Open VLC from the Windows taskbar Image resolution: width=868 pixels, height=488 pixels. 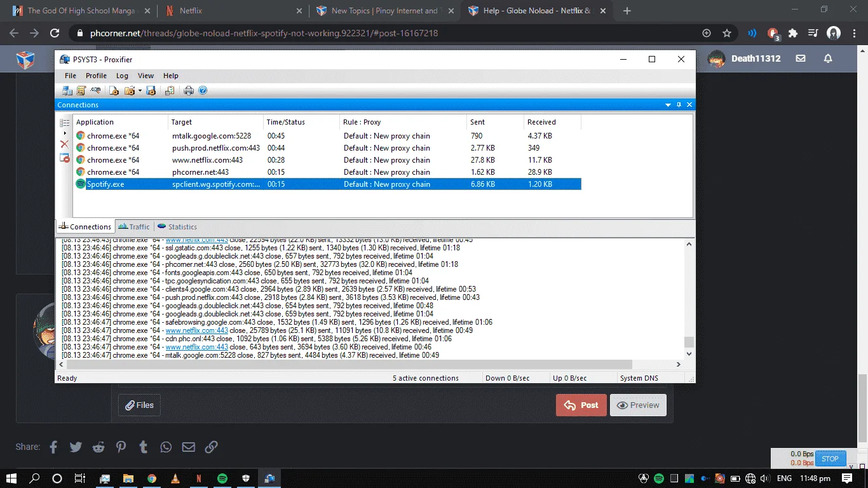tap(175, 478)
